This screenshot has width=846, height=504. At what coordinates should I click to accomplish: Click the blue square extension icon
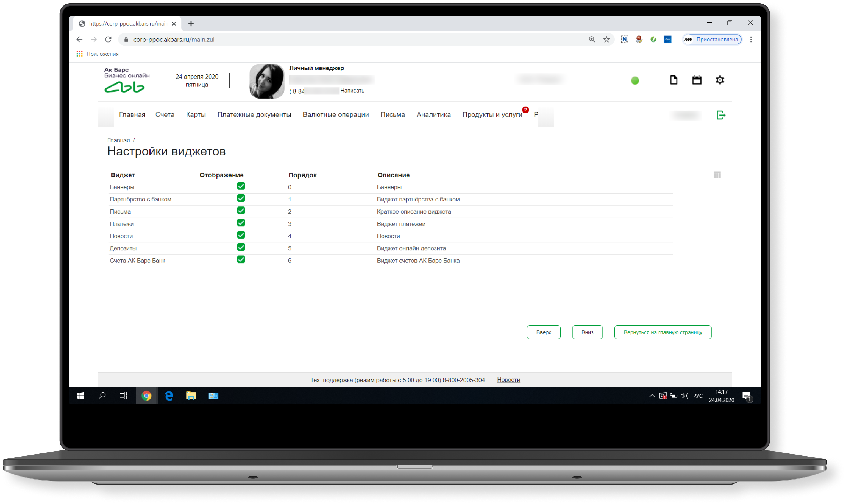tap(668, 40)
